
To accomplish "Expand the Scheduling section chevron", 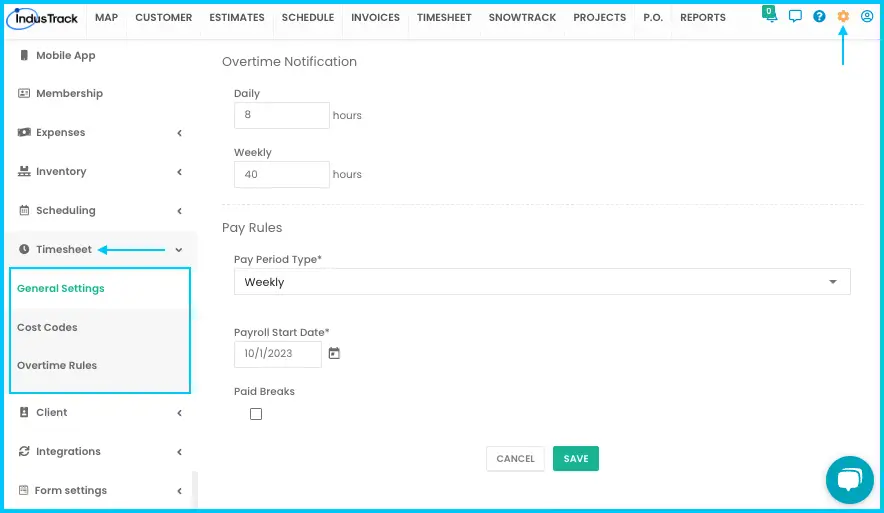I will [x=179, y=211].
